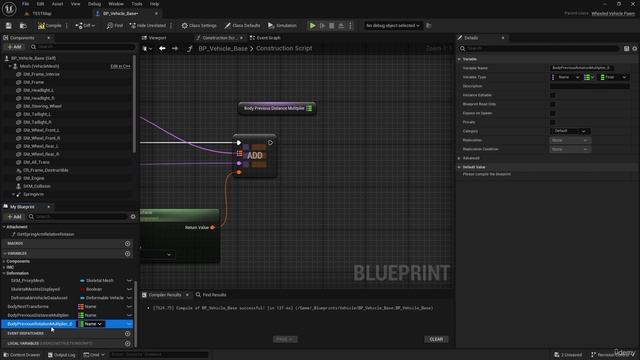Viewport: 640px width, 360px height.
Task: Expand the Components variable category
Action: point(4,261)
